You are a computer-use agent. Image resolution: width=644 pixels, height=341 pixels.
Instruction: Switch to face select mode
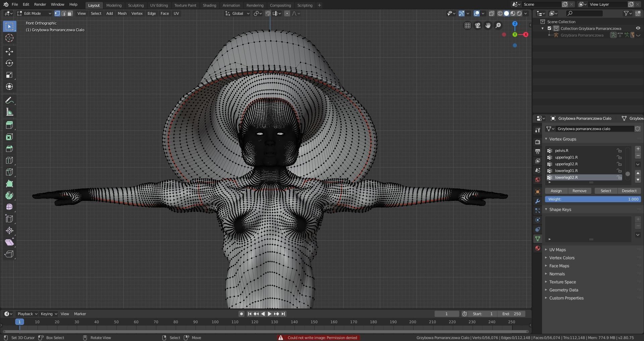pos(70,13)
